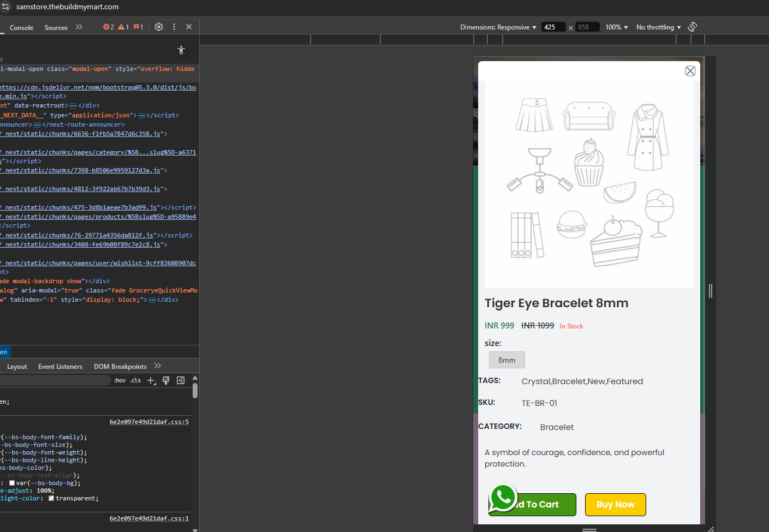The height and width of the screenshot is (532, 769).
Task: Click the In Stock status text
Action: (571, 326)
